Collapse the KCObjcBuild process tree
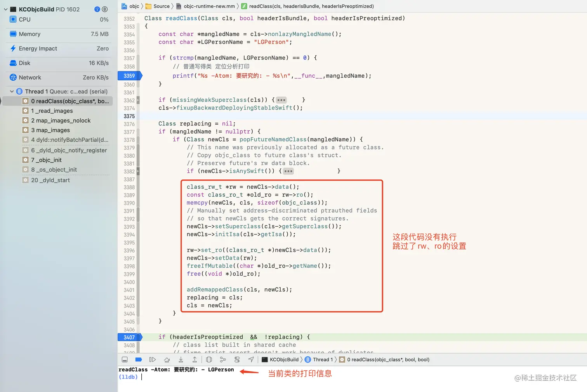Image resolution: width=587 pixels, height=392 pixels. [x=5, y=9]
